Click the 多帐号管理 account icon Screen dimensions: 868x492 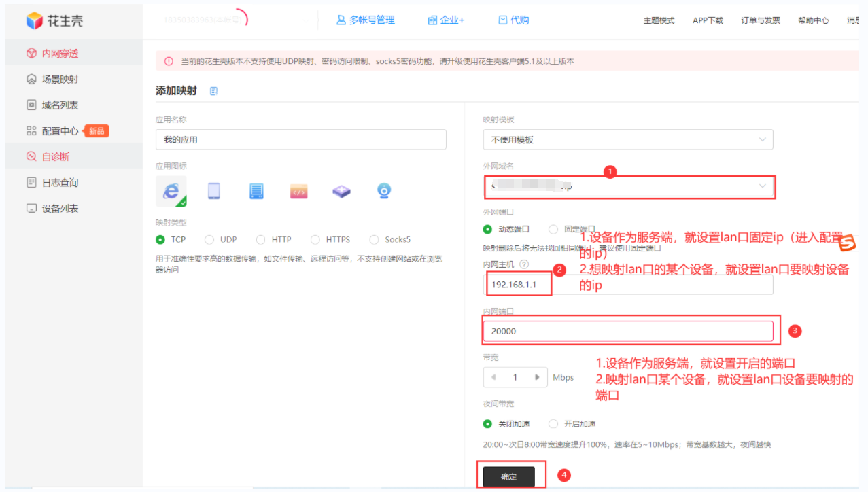341,20
